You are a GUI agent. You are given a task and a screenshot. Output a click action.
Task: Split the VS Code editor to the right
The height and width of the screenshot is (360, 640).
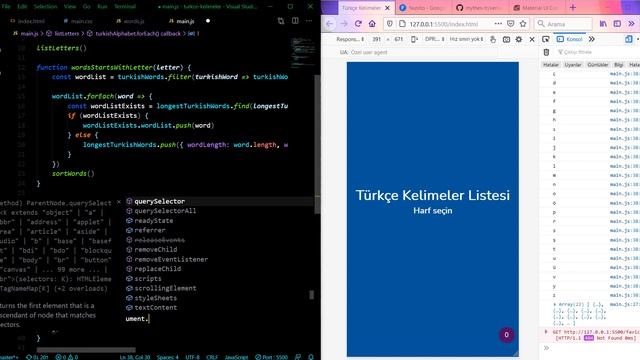tap(295, 21)
